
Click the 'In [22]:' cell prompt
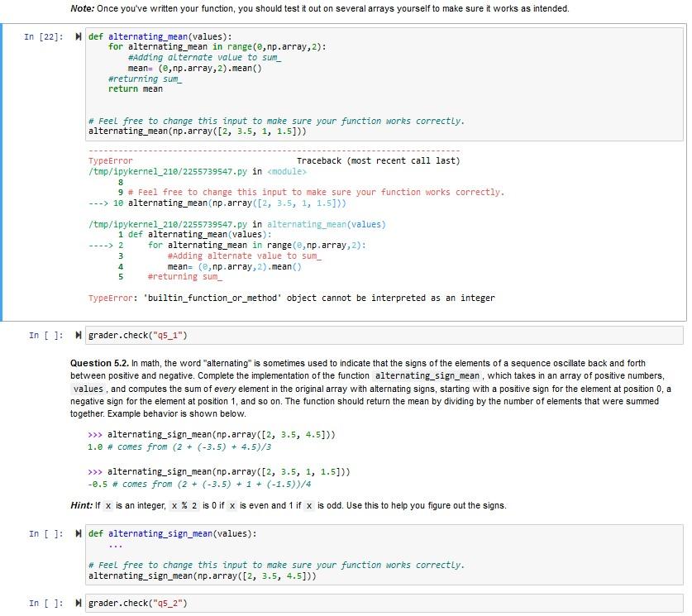44,36
